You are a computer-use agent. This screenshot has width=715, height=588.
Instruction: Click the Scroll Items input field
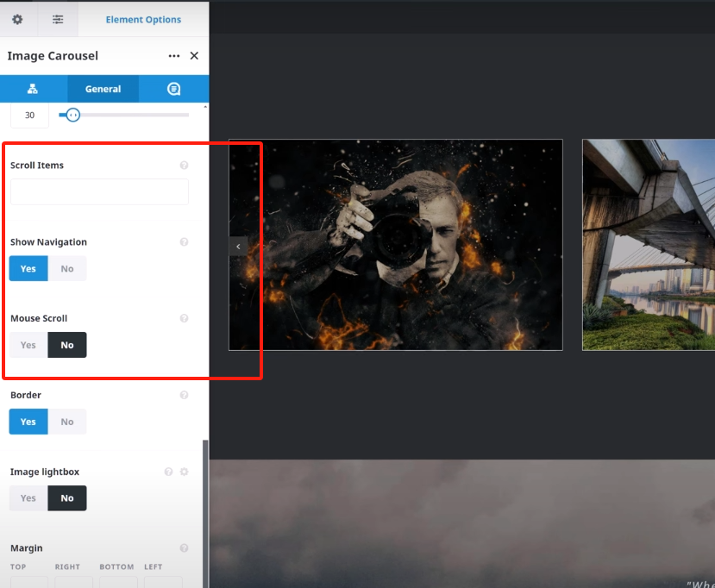(99, 192)
